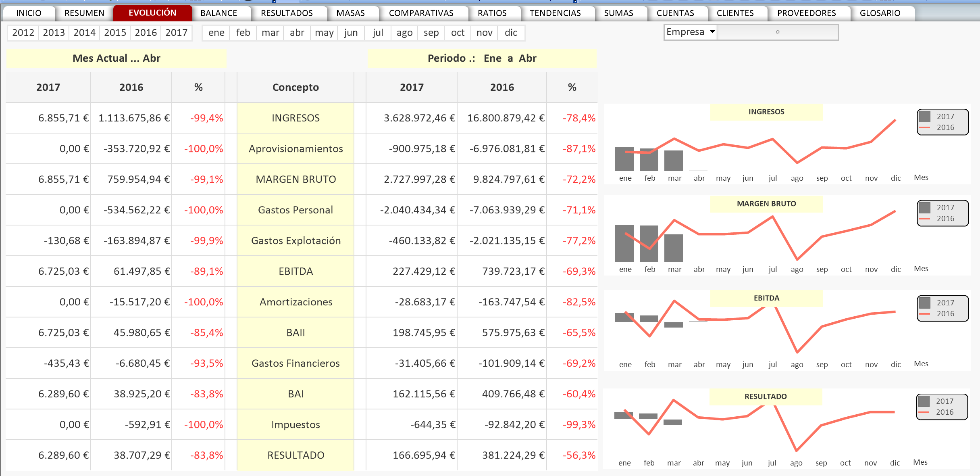Click the 16.800.879,42 € value cell
Viewport: 980px width, 476px height.
click(502, 118)
